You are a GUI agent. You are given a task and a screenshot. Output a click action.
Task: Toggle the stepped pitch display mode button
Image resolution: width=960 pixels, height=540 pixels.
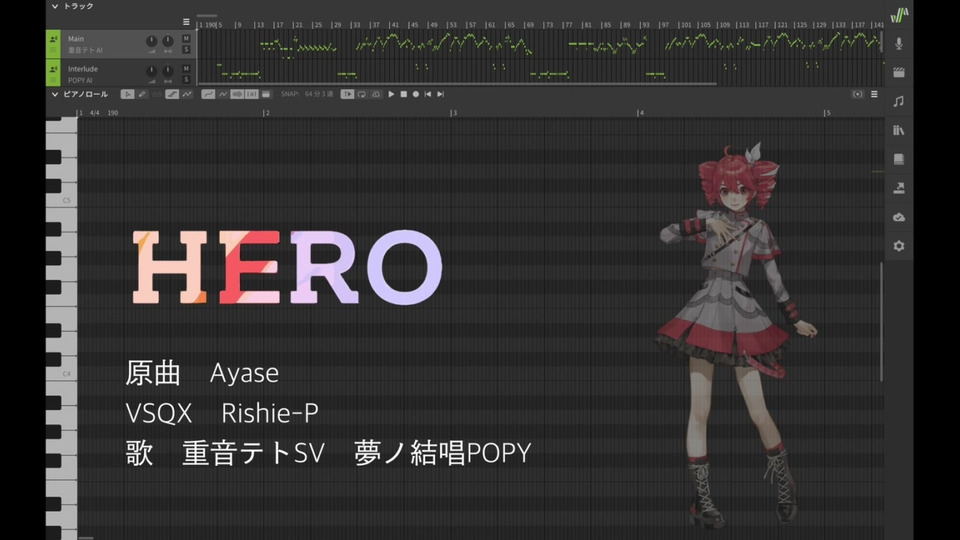coord(172,94)
